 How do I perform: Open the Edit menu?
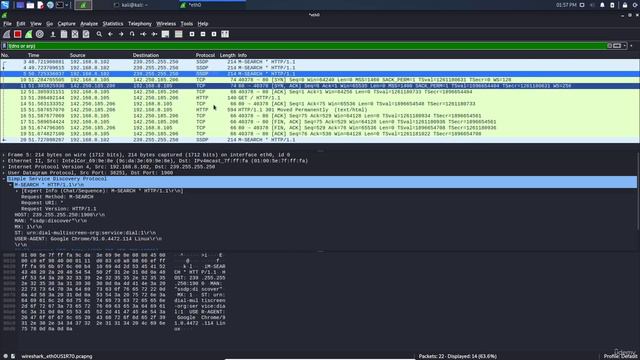[x=21, y=24]
